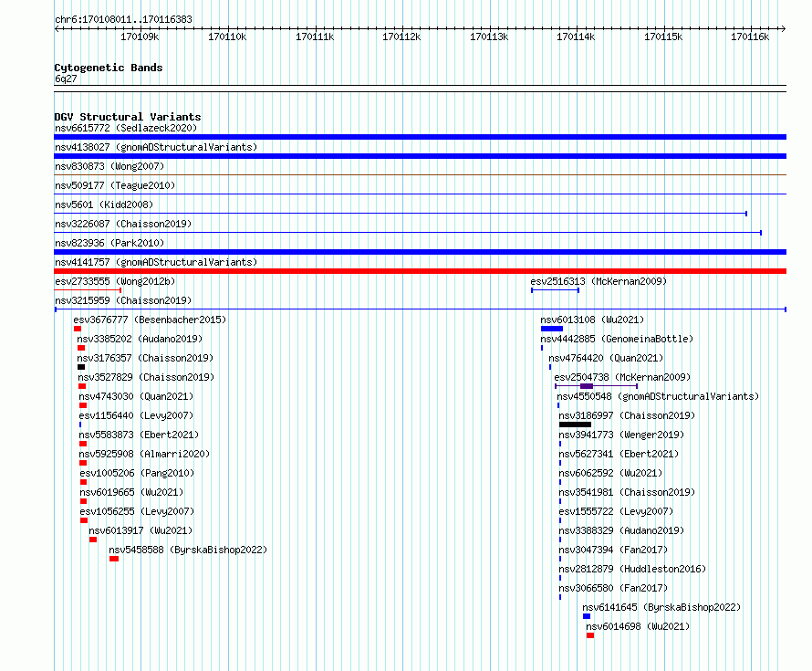Click esv1555722 (Levy2007) label
Image resolution: width=812 pixels, height=671 pixels.
[x=616, y=511]
